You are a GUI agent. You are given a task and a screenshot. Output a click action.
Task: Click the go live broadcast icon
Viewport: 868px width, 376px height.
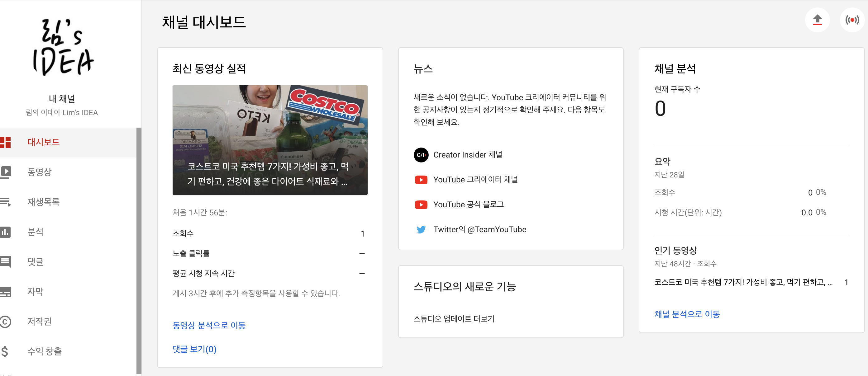852,20
